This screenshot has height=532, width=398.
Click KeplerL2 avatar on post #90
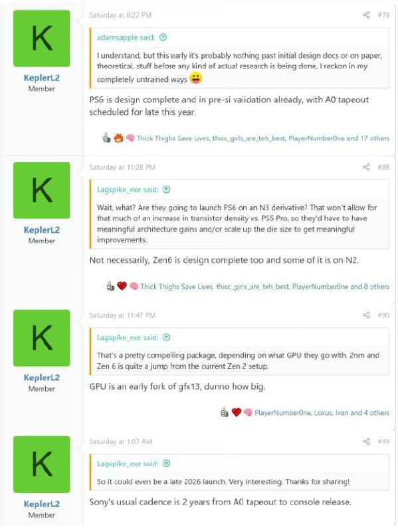click(x=42, y=338)
